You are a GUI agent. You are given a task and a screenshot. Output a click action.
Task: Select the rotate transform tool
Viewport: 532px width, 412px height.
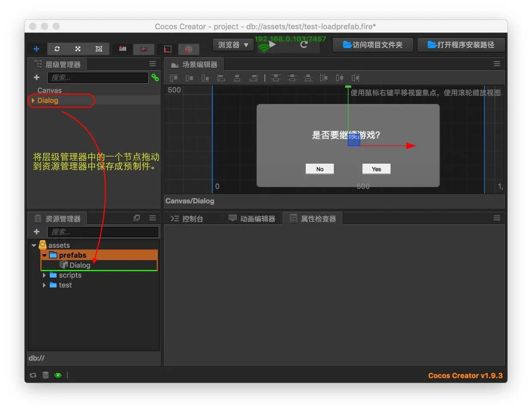(57, 49)
